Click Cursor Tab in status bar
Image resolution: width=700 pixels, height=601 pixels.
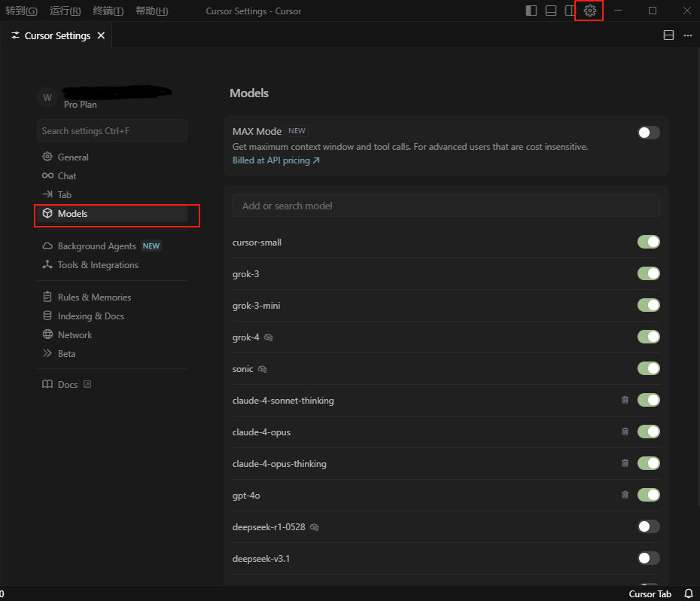click(x=650, y=594)
